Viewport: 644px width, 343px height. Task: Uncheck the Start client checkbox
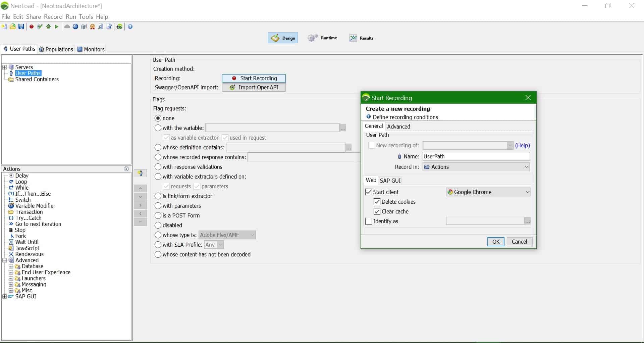369,192
